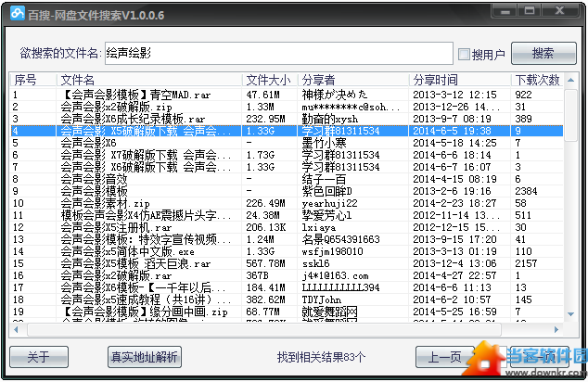Click the vertical scrollbar thumb
588x382 pixels.
point(570,115)
